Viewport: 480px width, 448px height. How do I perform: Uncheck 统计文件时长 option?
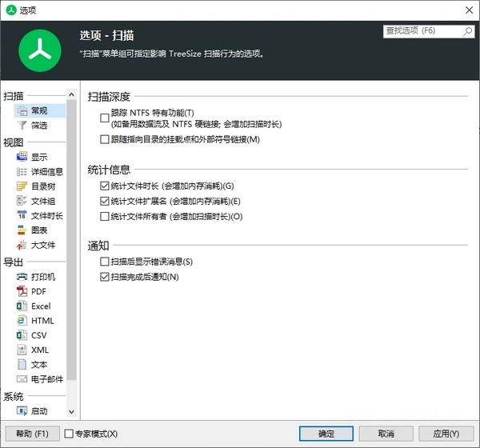(104, 186)
